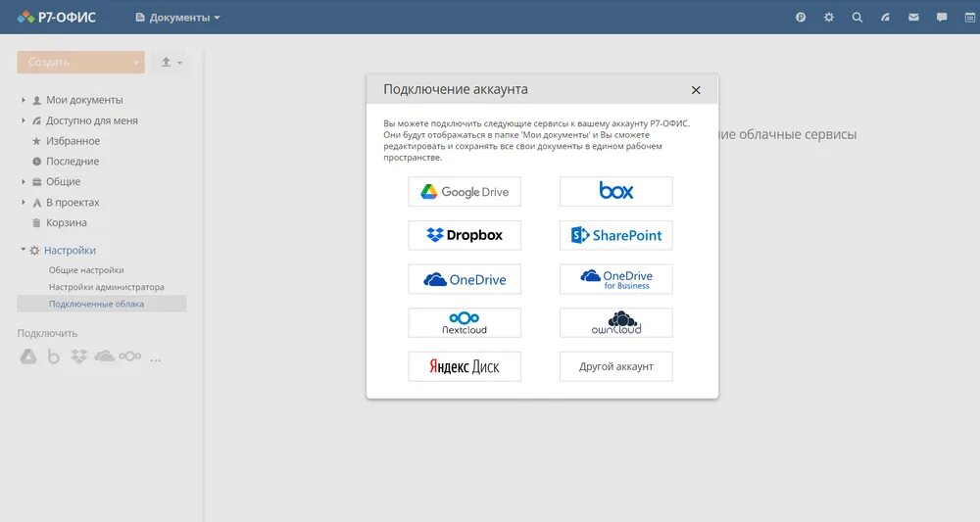Collapse the Настройки section

(24, 250)
